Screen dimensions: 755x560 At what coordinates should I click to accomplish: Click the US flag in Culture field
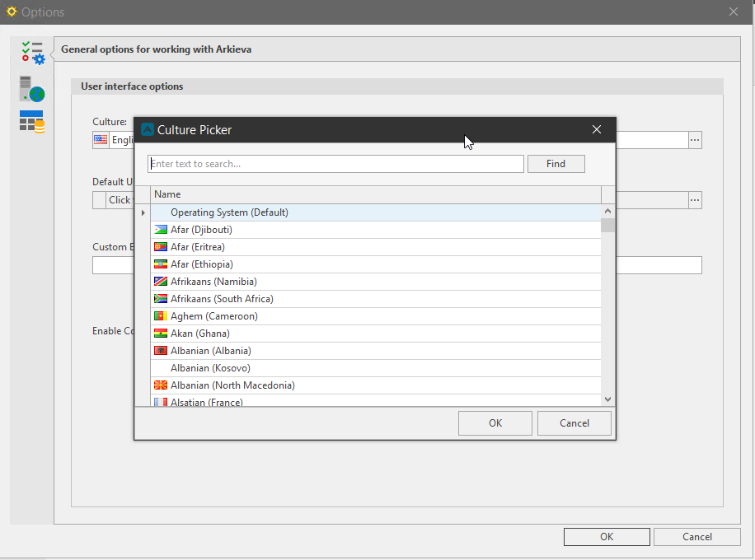pos(101,140)
